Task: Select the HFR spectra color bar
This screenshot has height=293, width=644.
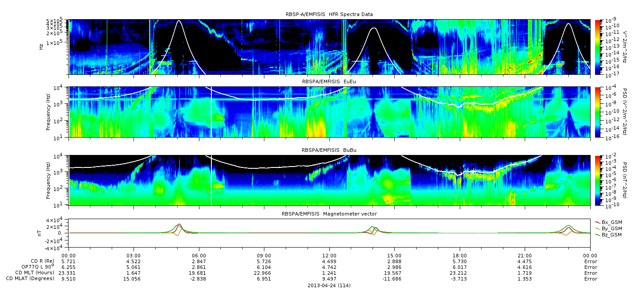Action: click(x=597, y=47)
